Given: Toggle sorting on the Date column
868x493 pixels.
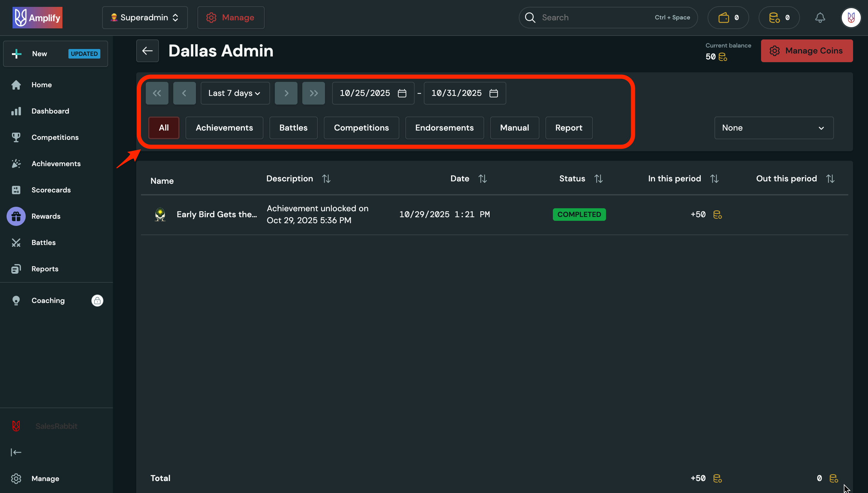Looking at the screenshot, I should [482, 178].
